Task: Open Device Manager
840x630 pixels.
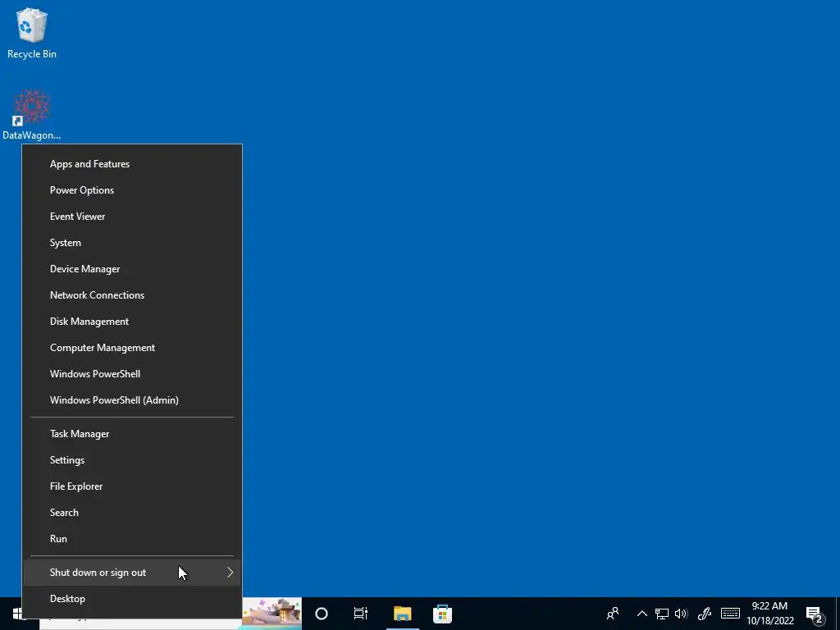Action: [132, 269]
